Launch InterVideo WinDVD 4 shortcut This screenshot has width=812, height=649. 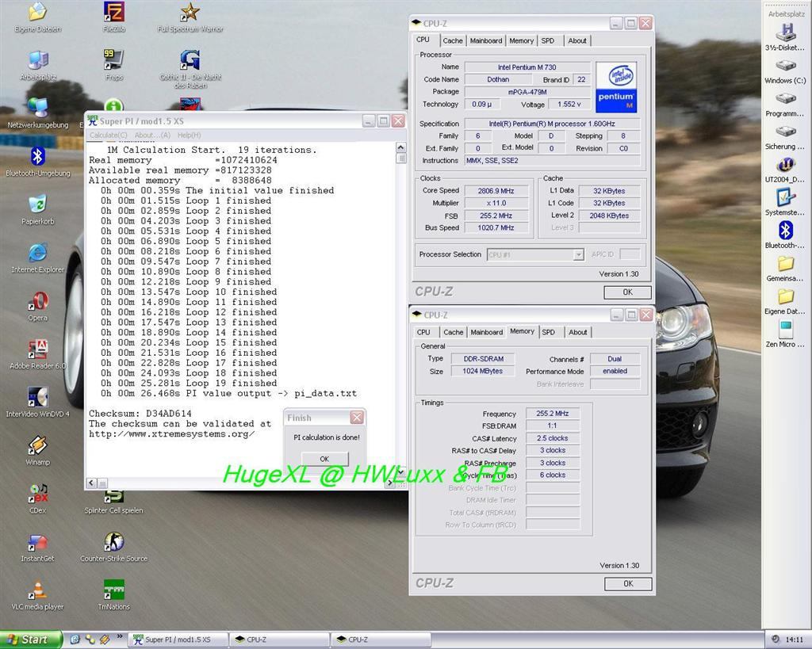click(x=38, y=403)
